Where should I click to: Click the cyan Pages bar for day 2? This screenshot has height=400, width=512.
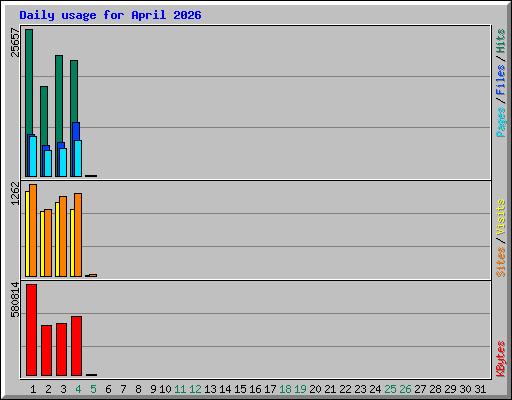(x=48, y=163)
